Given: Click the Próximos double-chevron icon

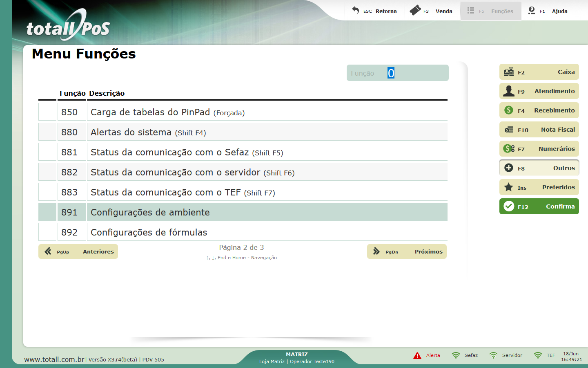Looking at the screenshot, I should [376, 251].
